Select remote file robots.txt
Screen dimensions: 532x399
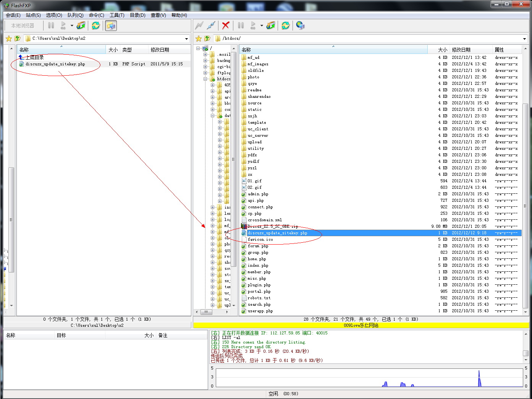coord(259,298)
